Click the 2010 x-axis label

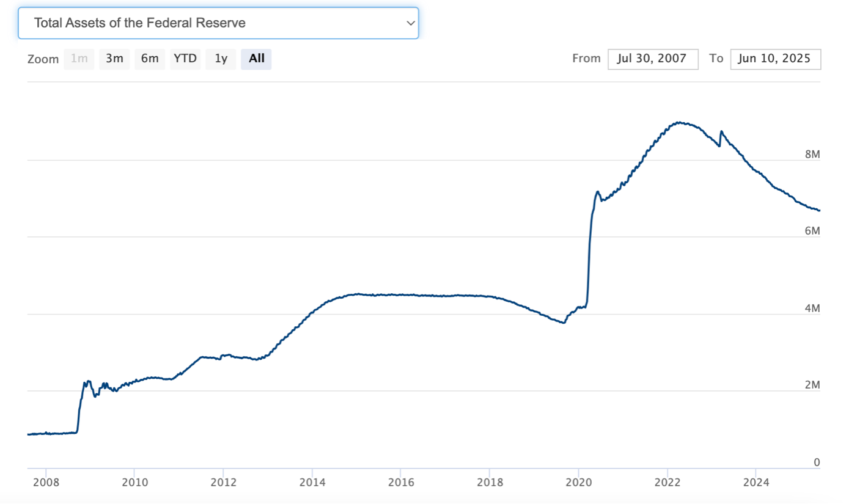click(x=135, y=481)
